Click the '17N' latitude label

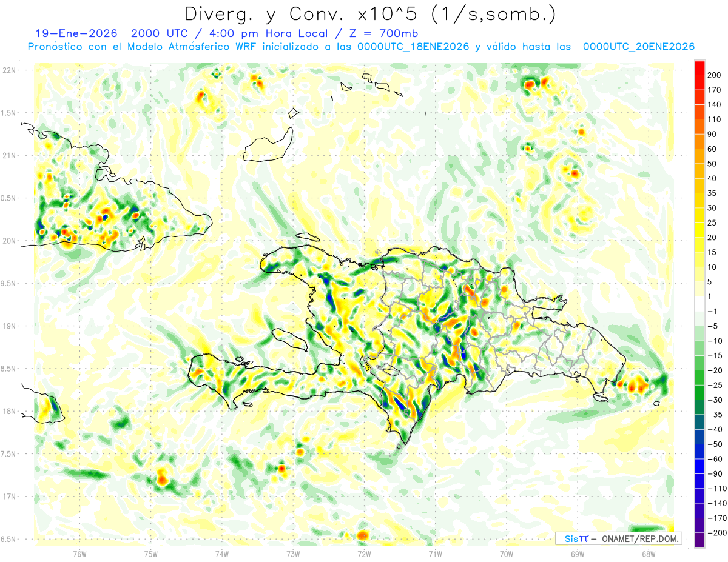pyautogui.click(x=9, y=497)
